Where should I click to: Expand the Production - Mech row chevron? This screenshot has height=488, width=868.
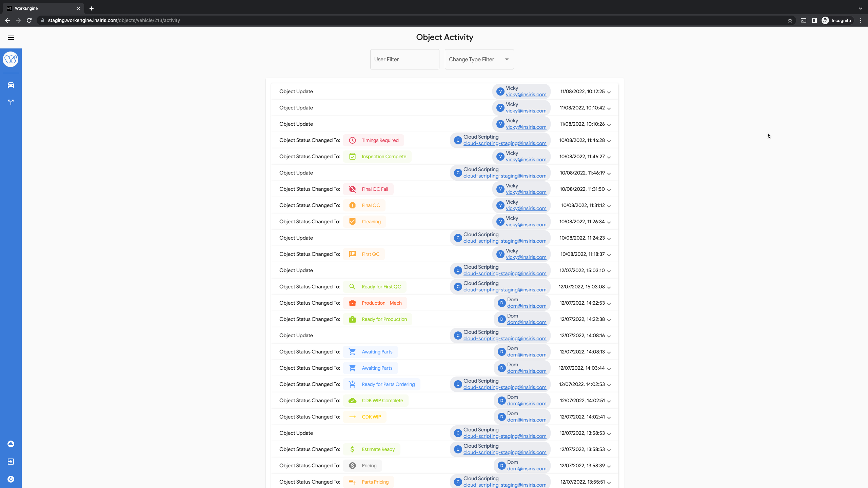click(609, 304)
